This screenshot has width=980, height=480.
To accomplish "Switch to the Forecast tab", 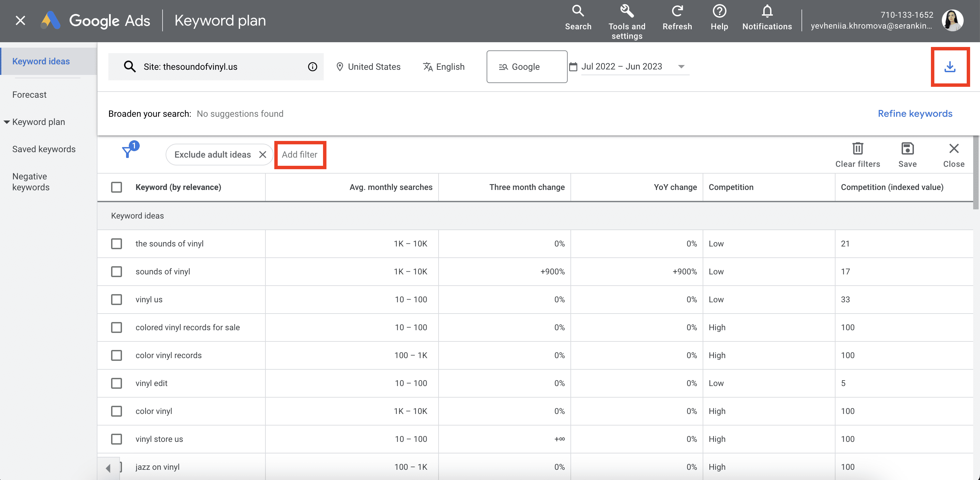I will click(29, 95).
